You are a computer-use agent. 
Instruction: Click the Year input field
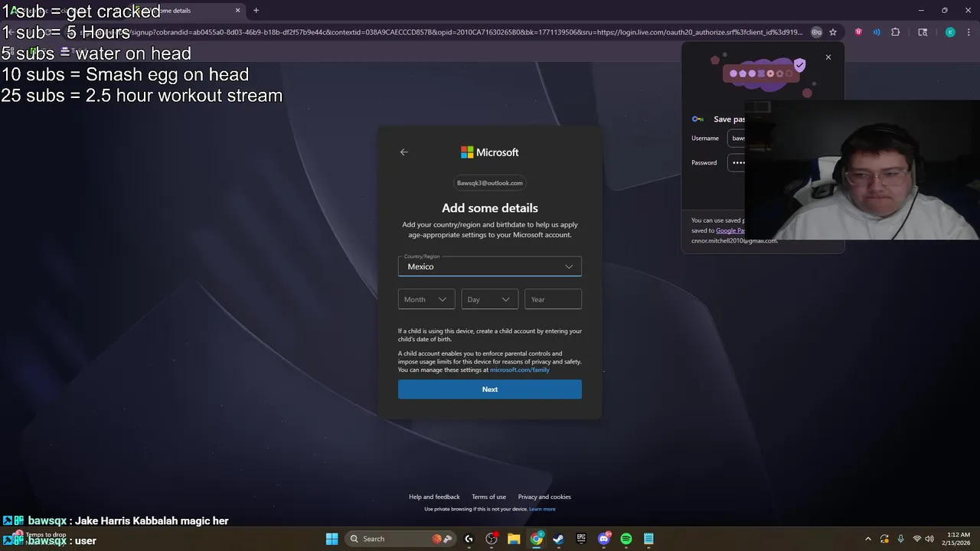point(553,299)
